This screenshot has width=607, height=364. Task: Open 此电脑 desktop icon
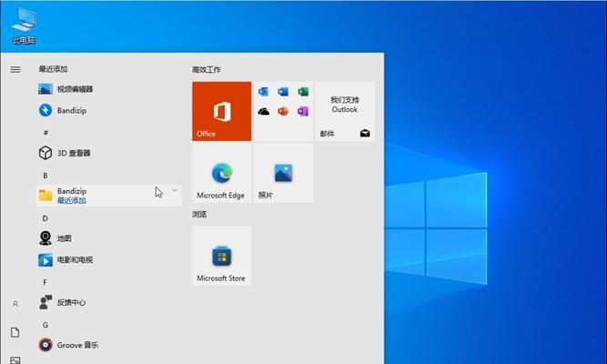pos(24,25)
